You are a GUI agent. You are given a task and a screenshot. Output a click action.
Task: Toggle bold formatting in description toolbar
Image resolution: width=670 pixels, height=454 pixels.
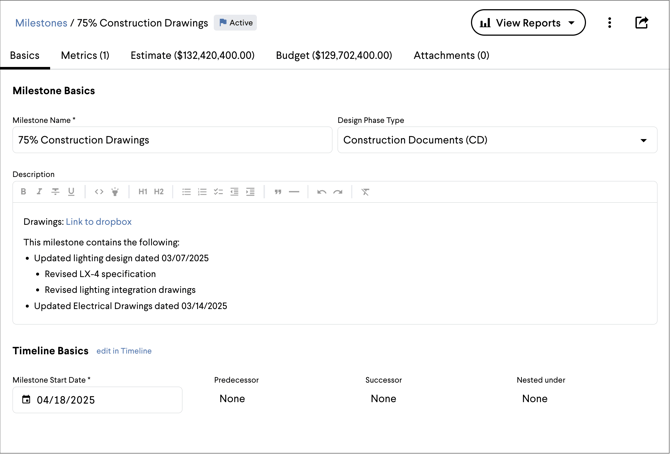[24, 192]
